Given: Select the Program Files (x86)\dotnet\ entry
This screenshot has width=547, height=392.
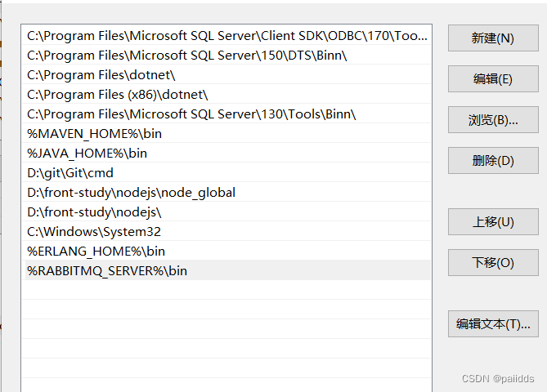Looking at the screenshot, I should [x=117, y=94].
